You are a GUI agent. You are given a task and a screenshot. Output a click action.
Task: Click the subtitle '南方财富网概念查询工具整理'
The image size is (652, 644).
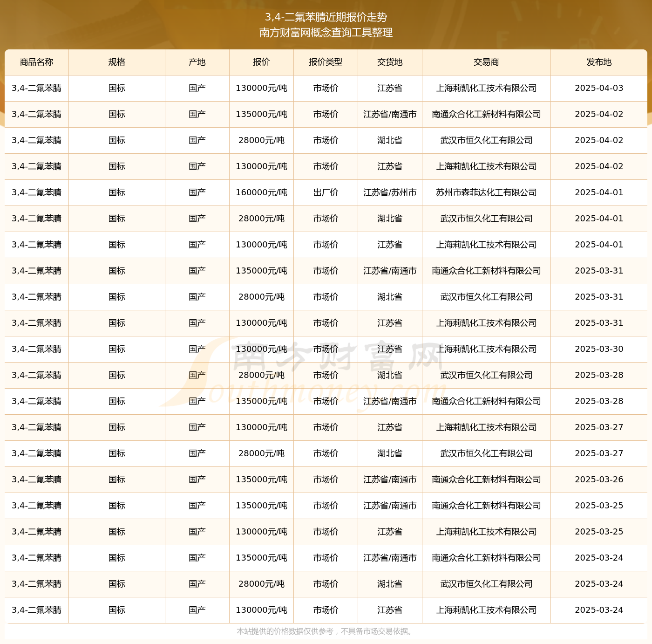[x=326, y=33]
